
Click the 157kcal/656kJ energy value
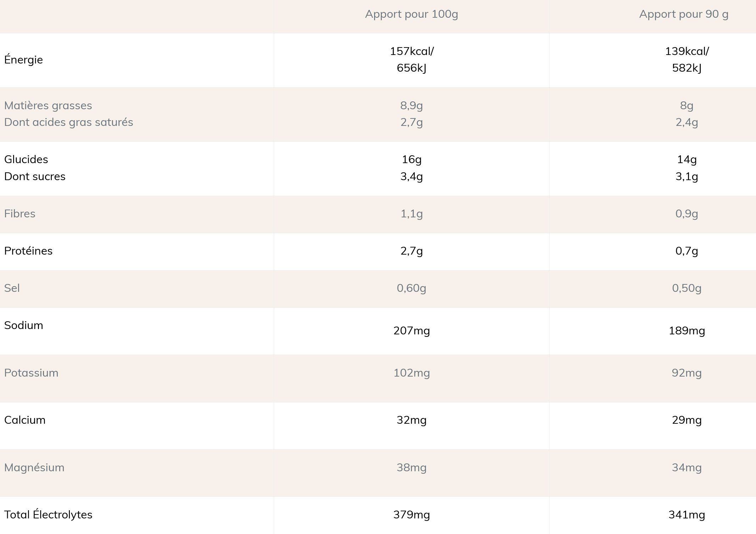(411, 60)
